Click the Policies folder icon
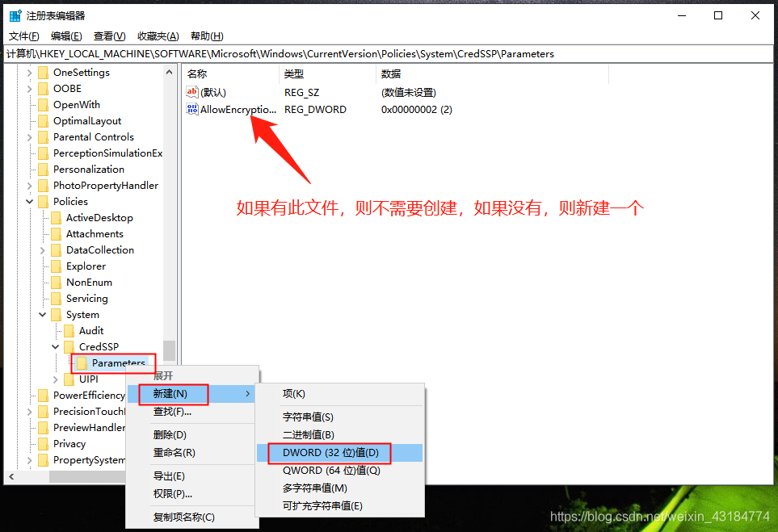 click(x=43, y=202)
